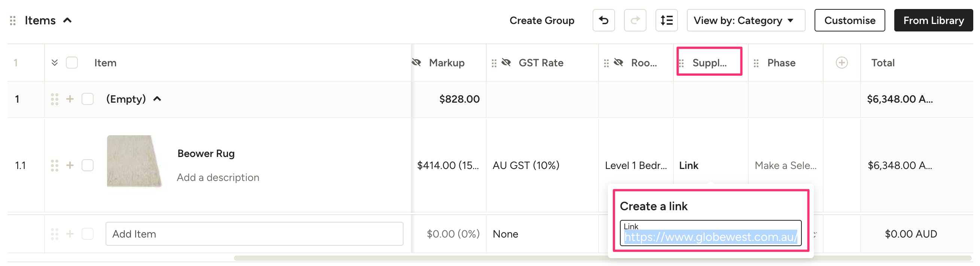Screen dimensions: 980x266
Task: Click the From Library button
Action: point(933,21)
